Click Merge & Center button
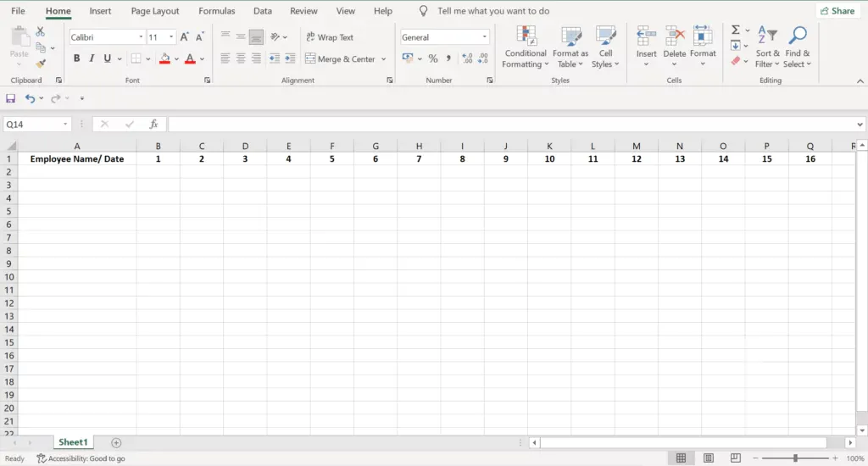 point(341,58)
